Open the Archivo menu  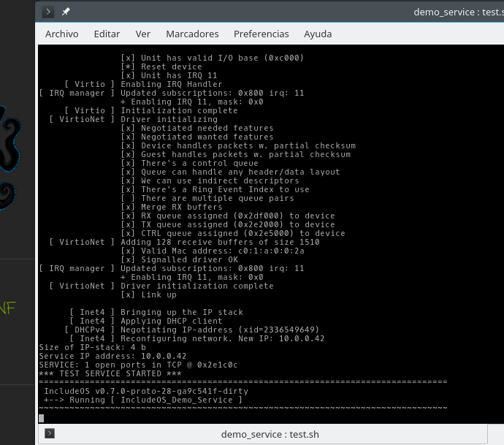[61, 34]
